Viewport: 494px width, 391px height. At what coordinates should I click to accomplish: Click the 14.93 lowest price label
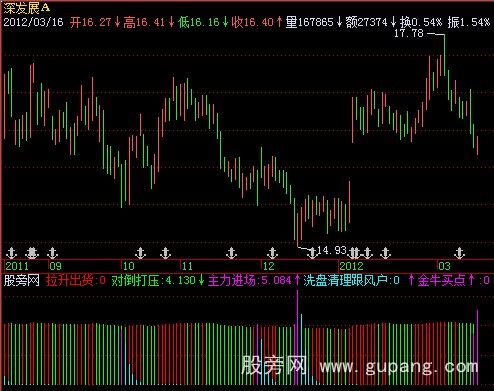click(x=332, y=250)
